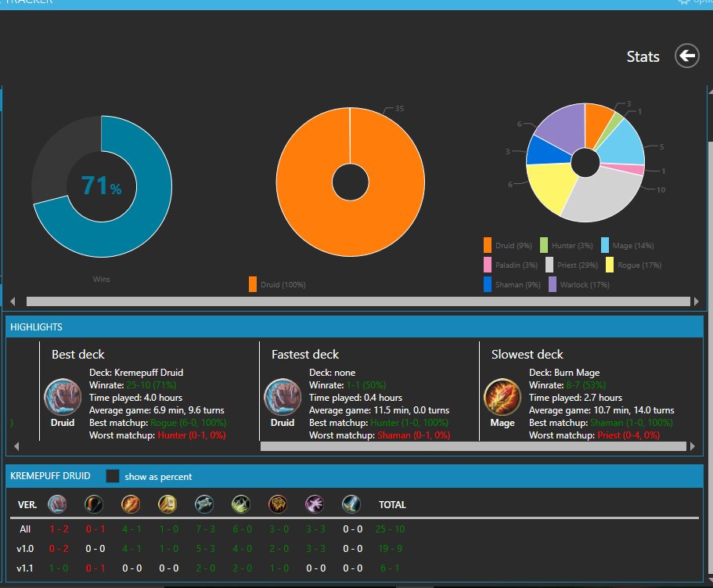Click the '19 - 9' total in v1.0 row
Screen dimensions: 713x588
click(x=390, y=548)
